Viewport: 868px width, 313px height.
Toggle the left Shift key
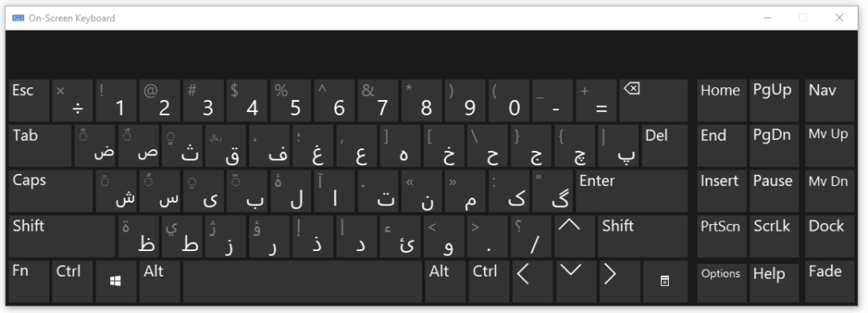click(x=62, y=237)
